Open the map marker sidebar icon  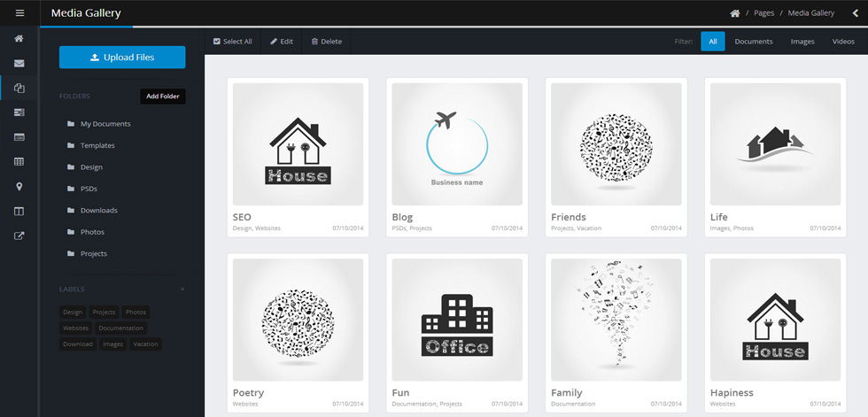click(x=19, y=187)
